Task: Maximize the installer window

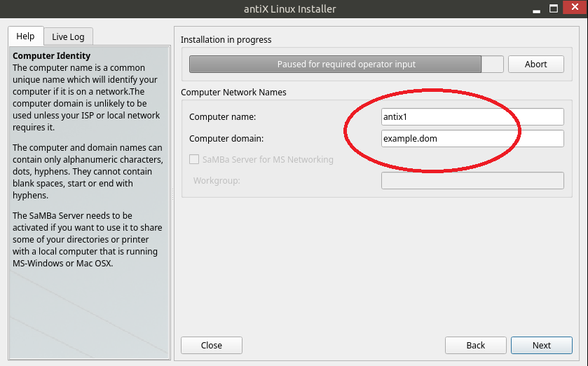Action: pyautogui.click(x=554, y=8)
